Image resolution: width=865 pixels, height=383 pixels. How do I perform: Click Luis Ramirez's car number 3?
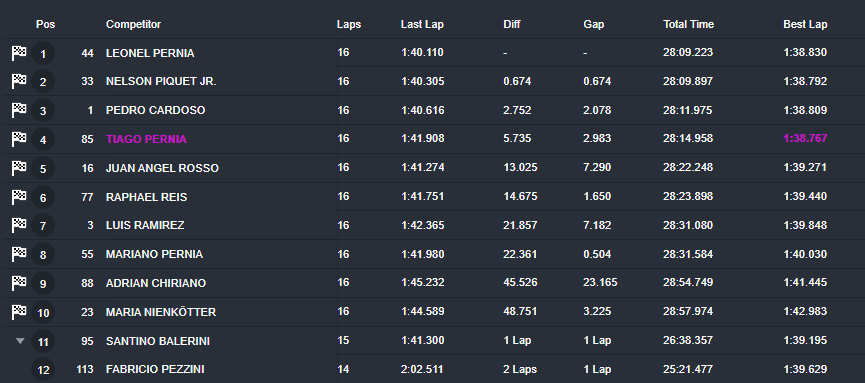pyautogui.click(x=89, y=225)
